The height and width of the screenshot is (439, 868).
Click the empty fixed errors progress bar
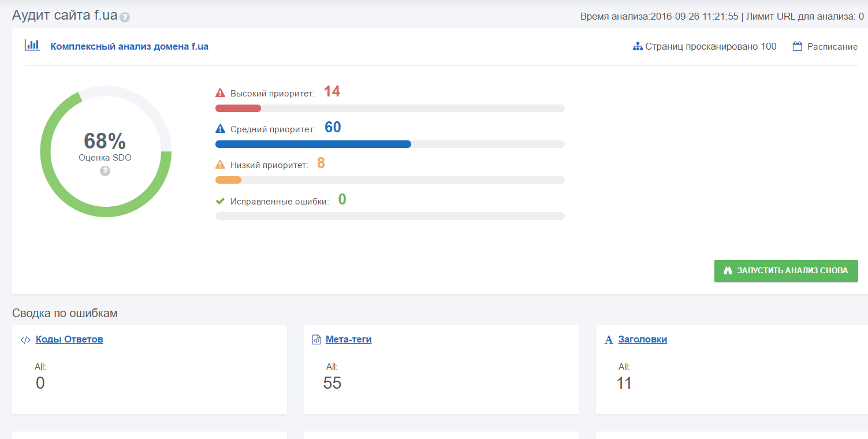(x=390, y=216)
